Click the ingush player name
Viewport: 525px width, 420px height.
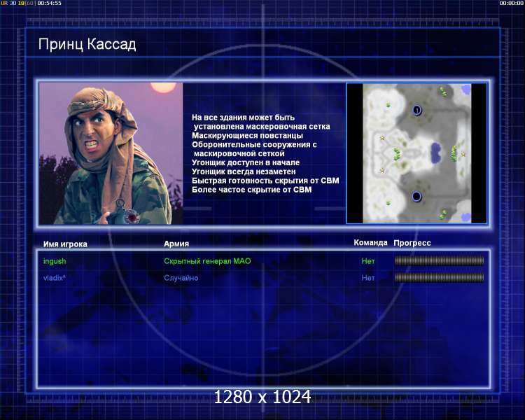(x=55, y=261)
